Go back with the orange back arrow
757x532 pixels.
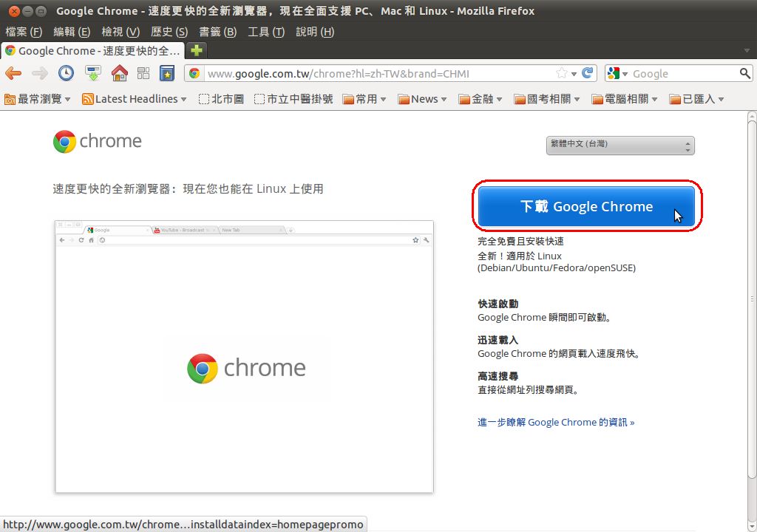(13, 73)
